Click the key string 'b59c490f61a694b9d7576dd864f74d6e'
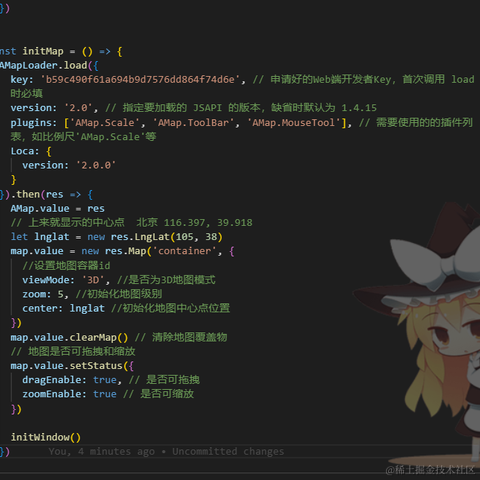This screenshot has width=480, height=480. (140, 80)
